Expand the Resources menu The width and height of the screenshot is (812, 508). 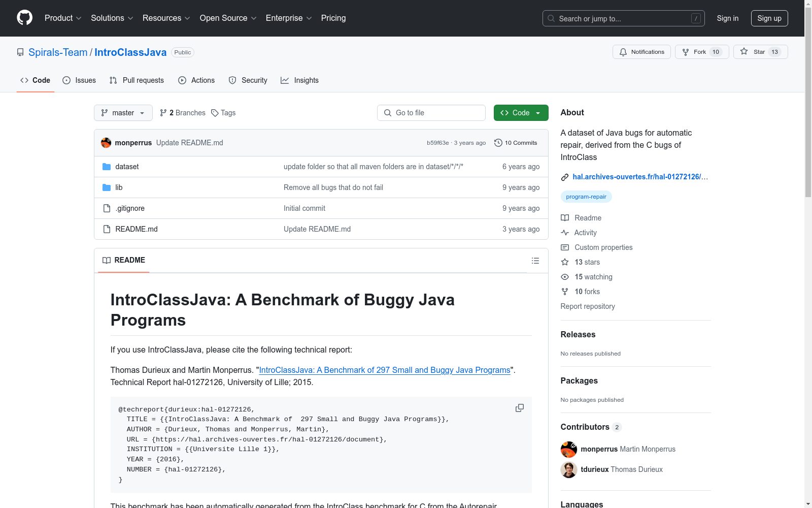(166, 18)
